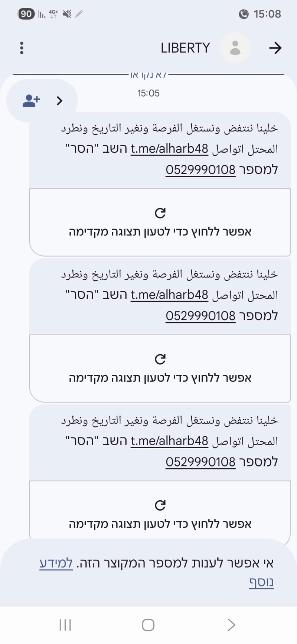Tap phone number 0529990108 in first message
The width and height of the screenshot is (297, 644).
[x=200, y=170]
